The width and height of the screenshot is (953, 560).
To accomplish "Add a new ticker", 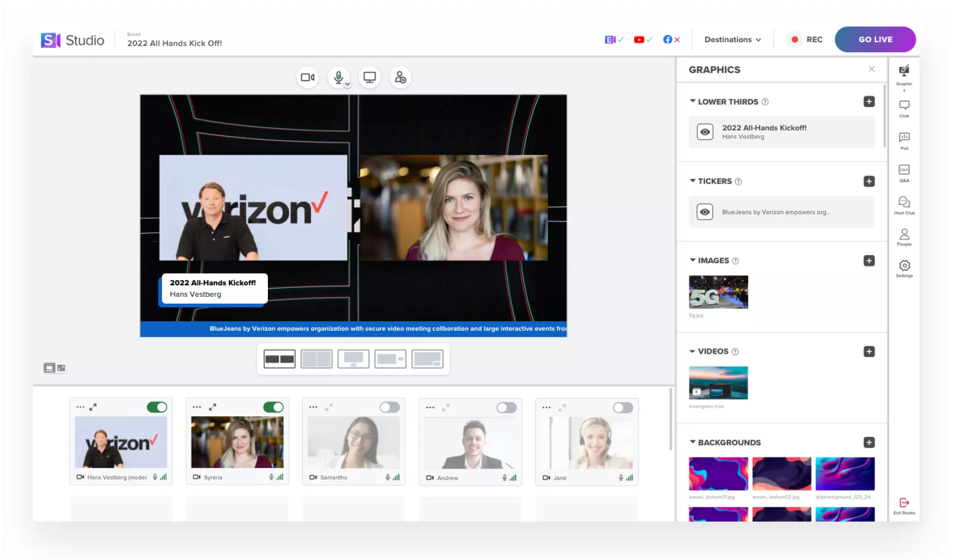I will pyautogui.click(x=868, y=181).
